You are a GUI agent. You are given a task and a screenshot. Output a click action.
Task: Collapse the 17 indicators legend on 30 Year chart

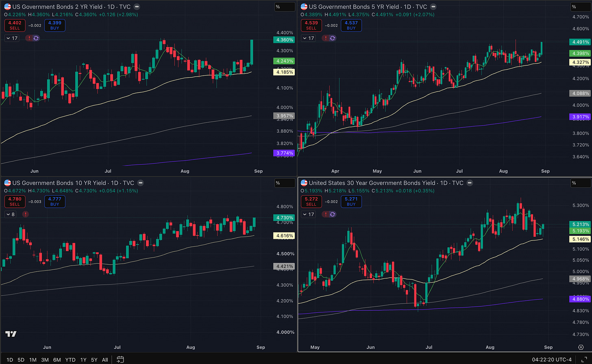pyautogui.click(x=308, y=214)
